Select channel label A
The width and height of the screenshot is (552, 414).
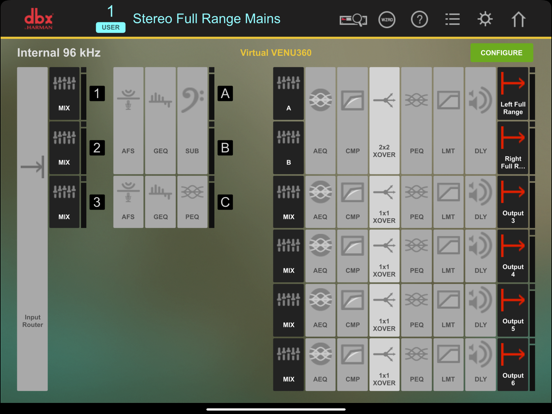click(225, 94)
